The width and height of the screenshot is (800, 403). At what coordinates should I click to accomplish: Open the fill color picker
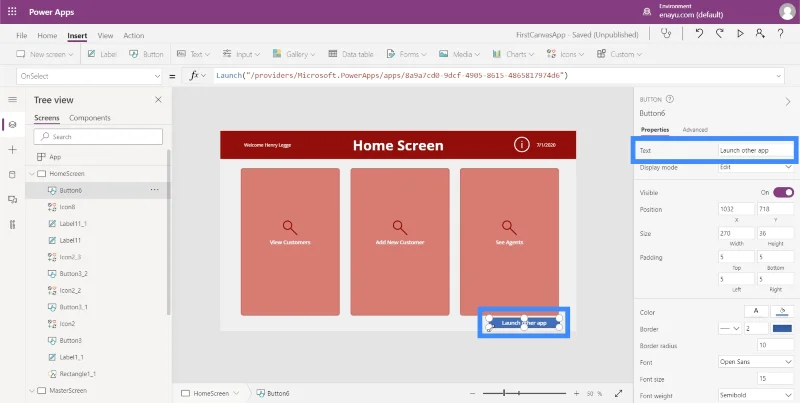click(782, 311)
